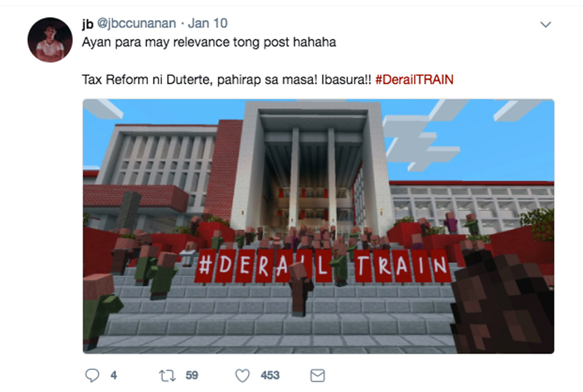View the 4 replies count
Image resolution: width=583 pixels, height=392 pixels.
pos(114,375)
